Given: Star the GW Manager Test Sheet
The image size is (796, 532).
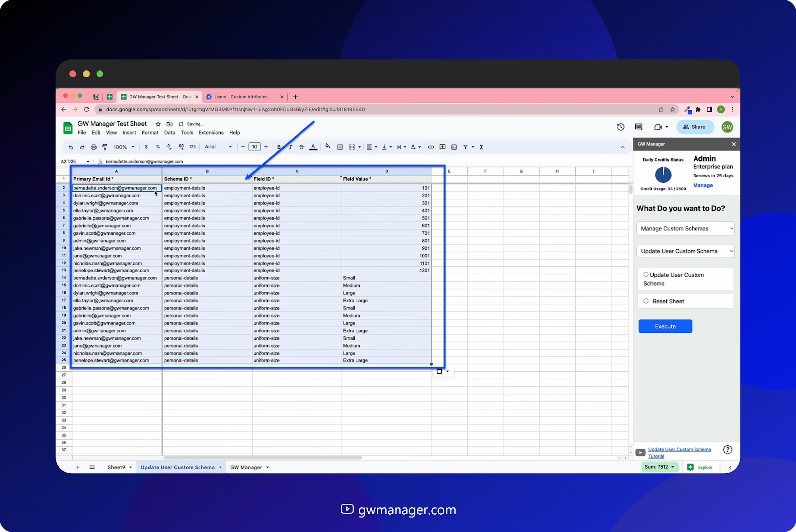Looking at the screenshot, I should [x=158, y=124].
